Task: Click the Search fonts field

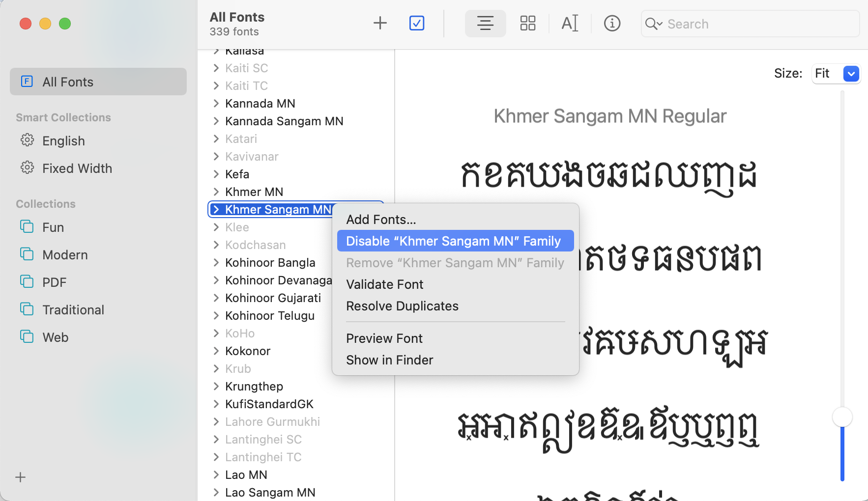Action: [x=750, y=24]
